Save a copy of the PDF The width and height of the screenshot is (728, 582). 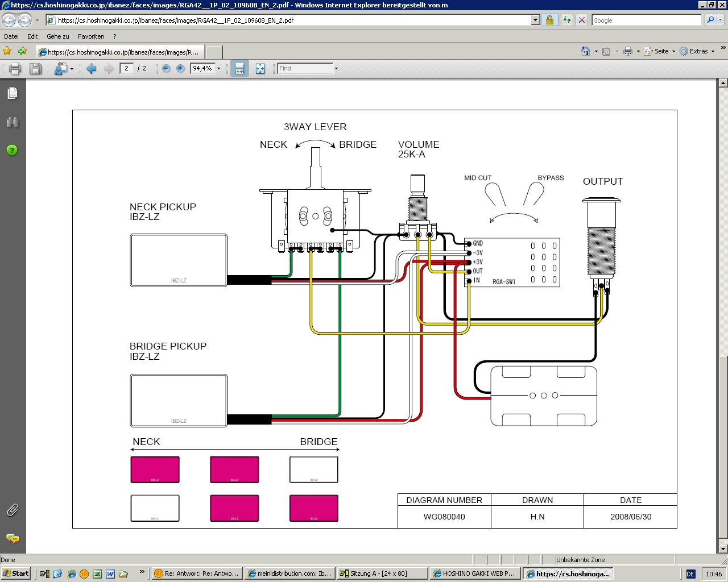[35, 69]
